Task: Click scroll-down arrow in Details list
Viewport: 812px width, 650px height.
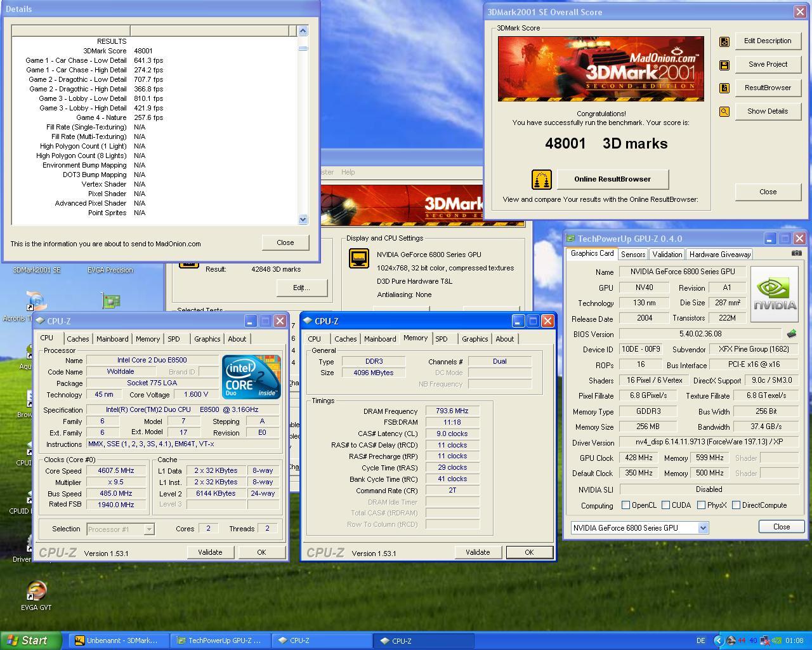Action: coord(303,219)
